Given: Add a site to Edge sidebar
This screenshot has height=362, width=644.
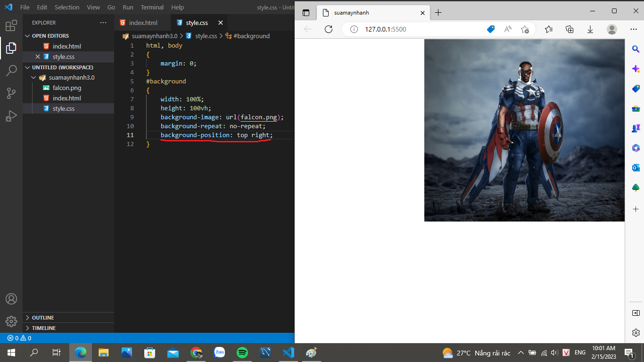Looking at the screenshot, I should 636,209.
